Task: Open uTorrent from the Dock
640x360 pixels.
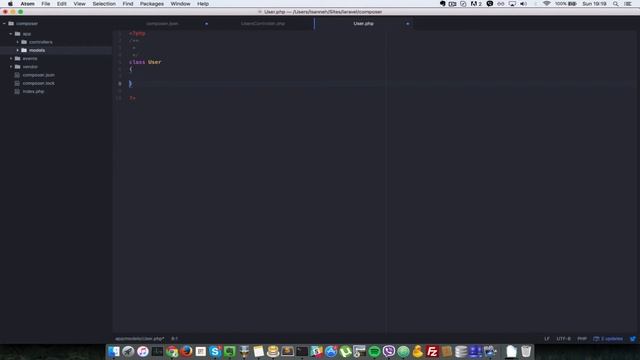Action: click(x=345, y=351)
